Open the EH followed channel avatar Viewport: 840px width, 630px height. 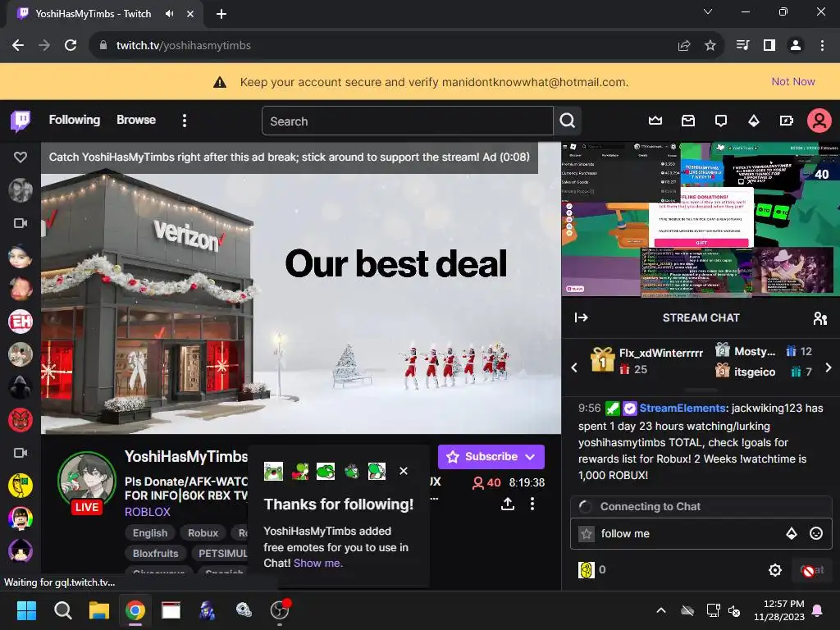21,322
